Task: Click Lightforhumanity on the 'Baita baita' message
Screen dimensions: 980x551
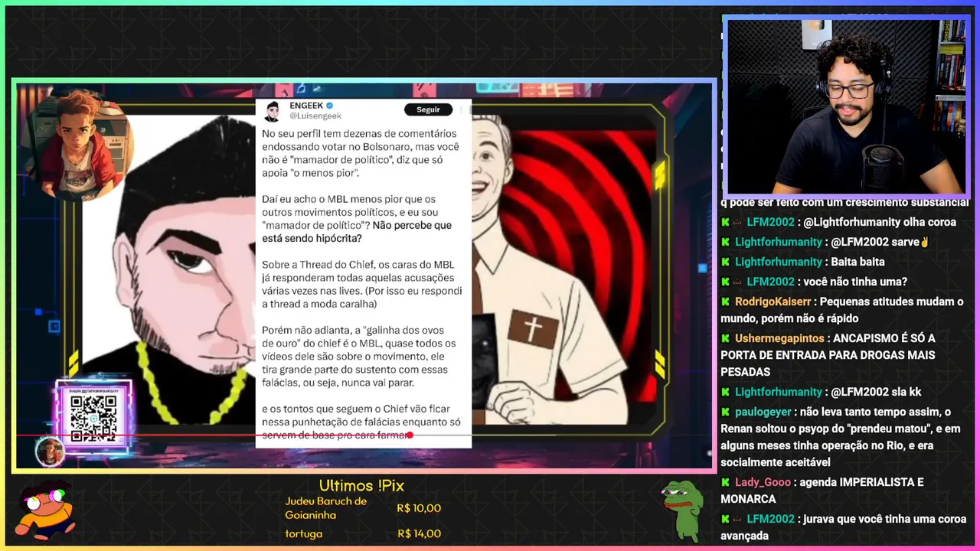Action: tap(779, 262)
